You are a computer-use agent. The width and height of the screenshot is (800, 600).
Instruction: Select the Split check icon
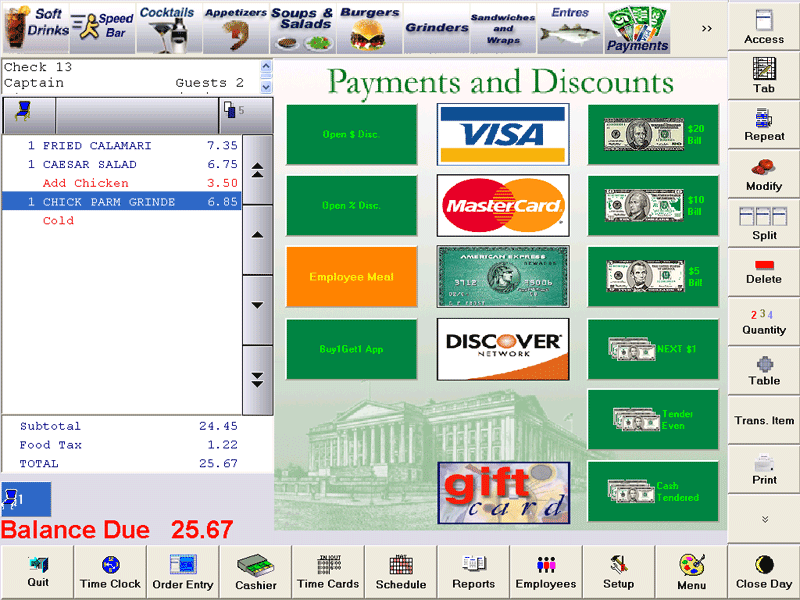763,224
